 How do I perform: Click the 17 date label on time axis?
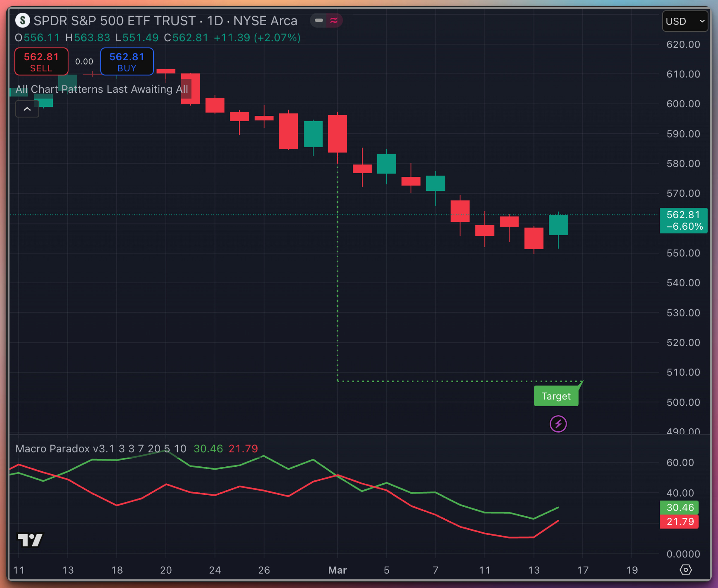[x=583, y=570]
